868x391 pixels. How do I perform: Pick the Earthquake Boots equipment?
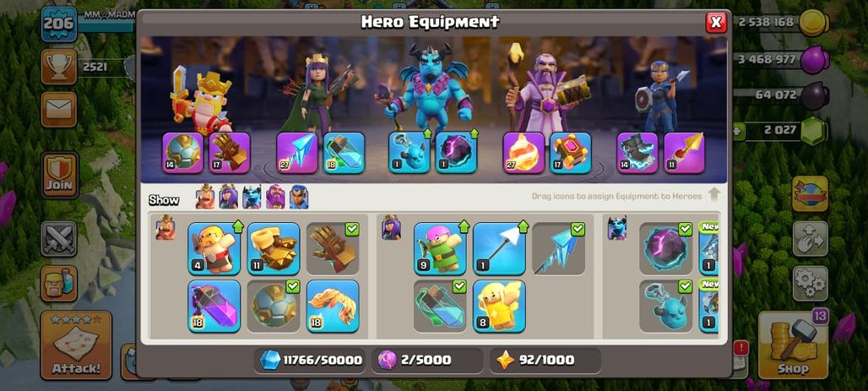(x=274, y=248)
